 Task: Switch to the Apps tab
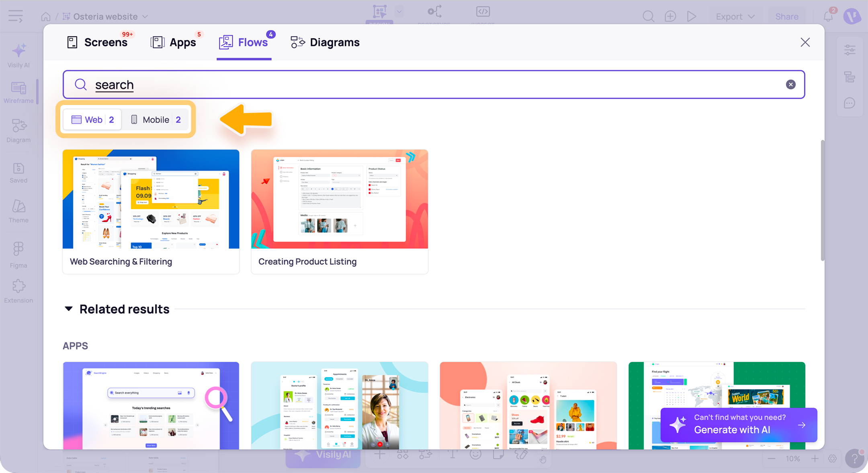coord(173,42)
